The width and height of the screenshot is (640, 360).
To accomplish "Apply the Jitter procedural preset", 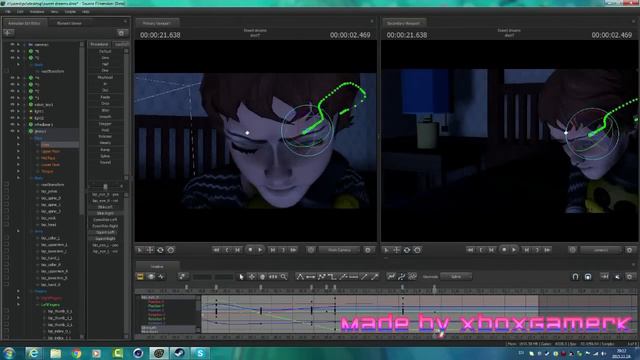I will [105, 110].
